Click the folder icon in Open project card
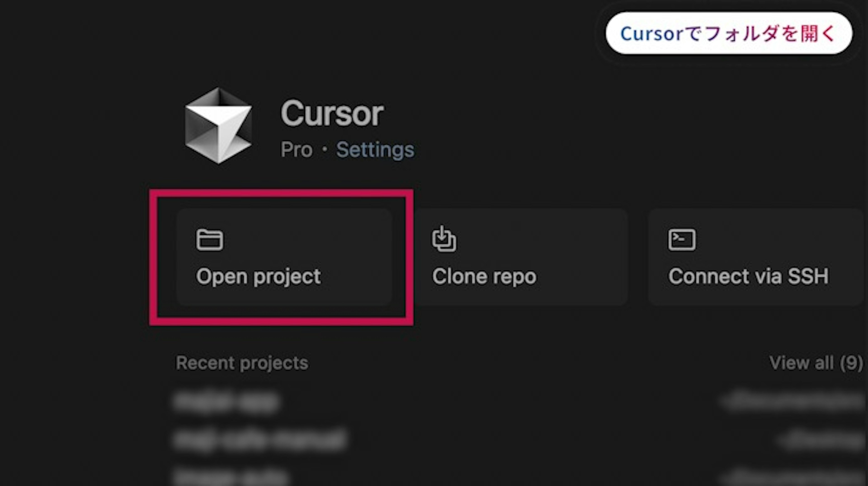The width and height of the screenshot is (868, 486). (x=210, y=240)
